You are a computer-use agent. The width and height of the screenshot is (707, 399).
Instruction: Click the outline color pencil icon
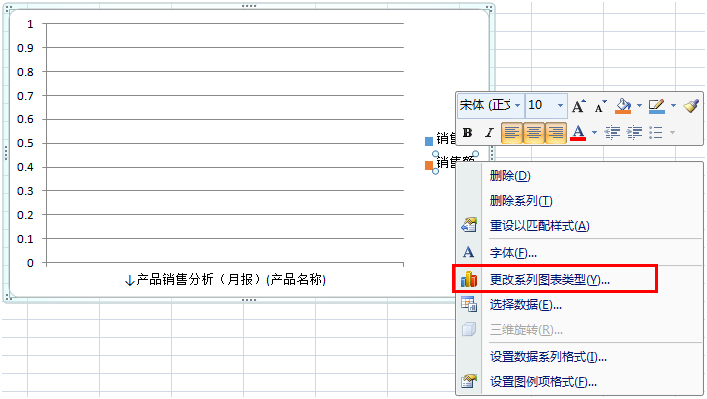(x=656, y=106)
